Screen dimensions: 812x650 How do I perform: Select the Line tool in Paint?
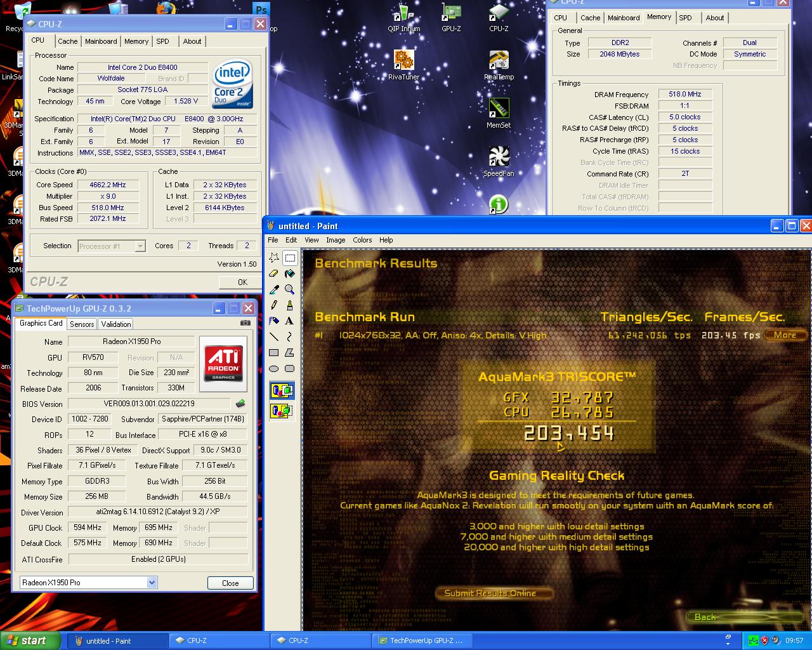click(x=274, y=337)
